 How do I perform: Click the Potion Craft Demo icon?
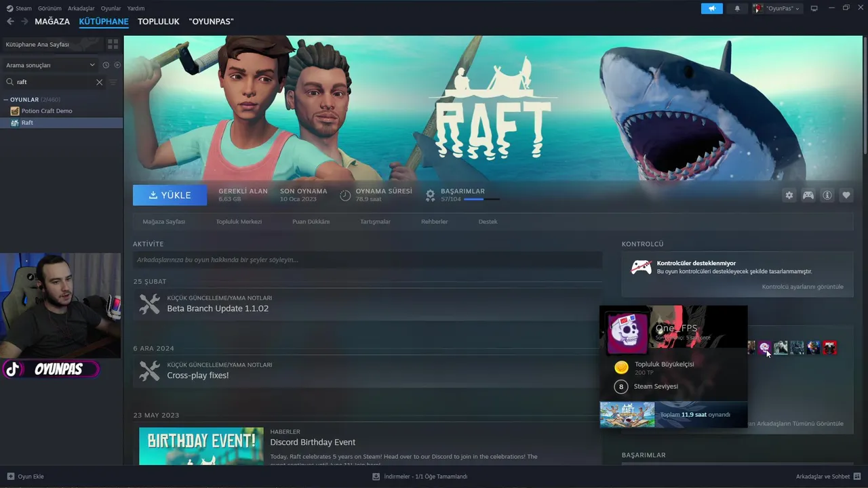click(x=15, y=111)
